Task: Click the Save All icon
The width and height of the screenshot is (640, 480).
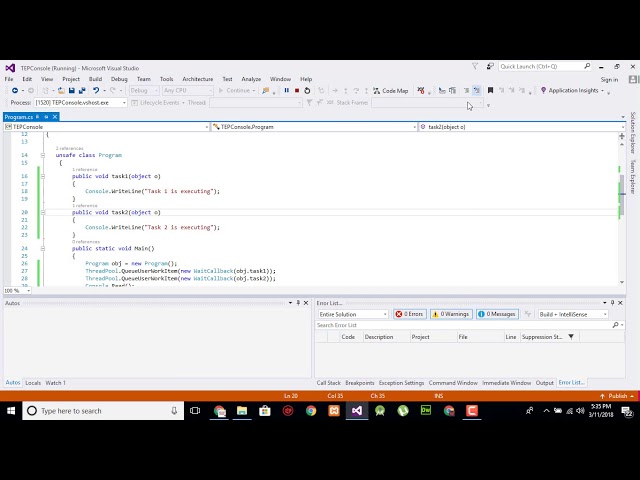Action: (82, 91)
